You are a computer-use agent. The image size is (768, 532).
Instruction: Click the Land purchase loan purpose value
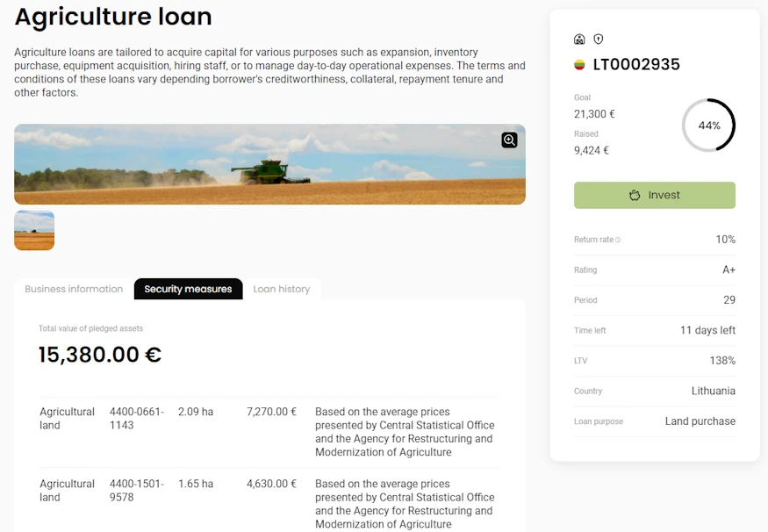[700, 421]
